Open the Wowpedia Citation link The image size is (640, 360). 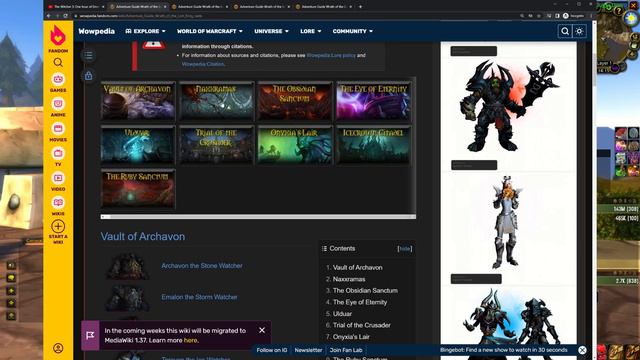pyautogui.click(x=203, y=64)
